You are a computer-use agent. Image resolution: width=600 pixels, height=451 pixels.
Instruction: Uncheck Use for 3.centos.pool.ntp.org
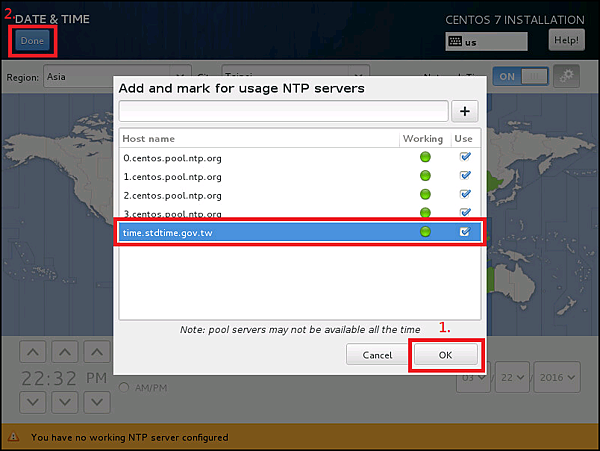[465, 212]
